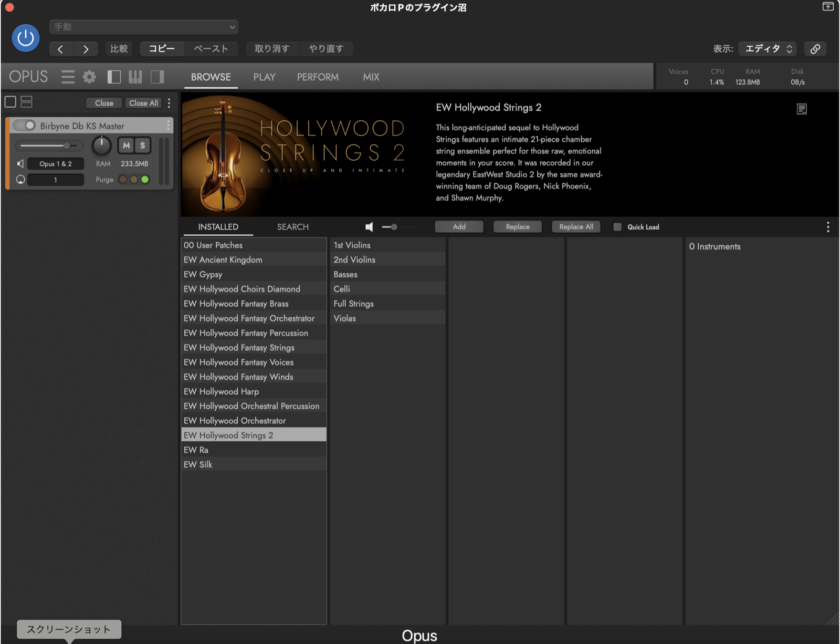Open the library description notes icon
This screenshot has height=644, width=840.
coord(802,109)
